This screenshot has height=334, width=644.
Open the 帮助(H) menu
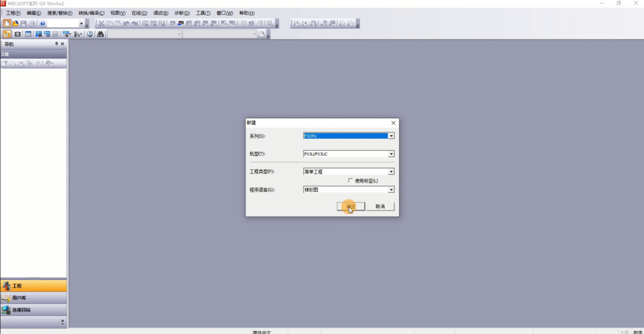point(247,13)
